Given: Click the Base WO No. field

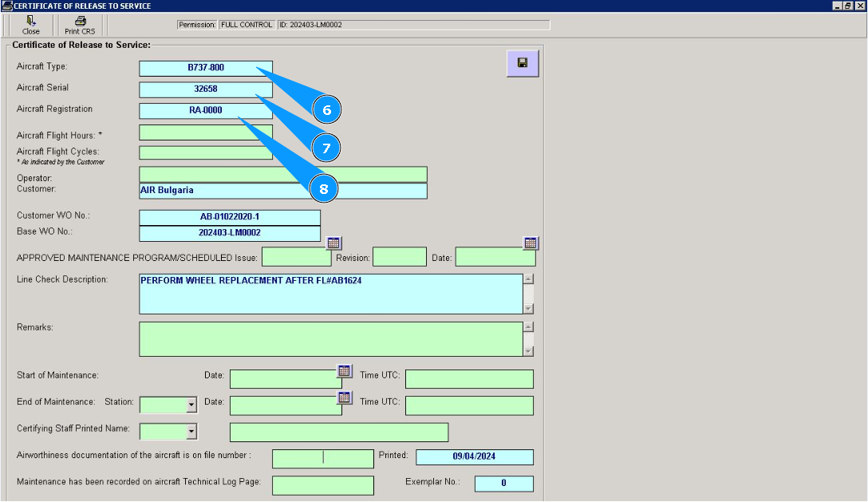Looking at the screenshot, I should coord(230,233).
